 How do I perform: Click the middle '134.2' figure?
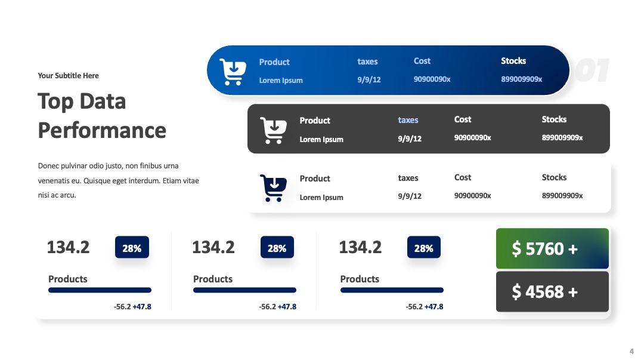(213, 248)
